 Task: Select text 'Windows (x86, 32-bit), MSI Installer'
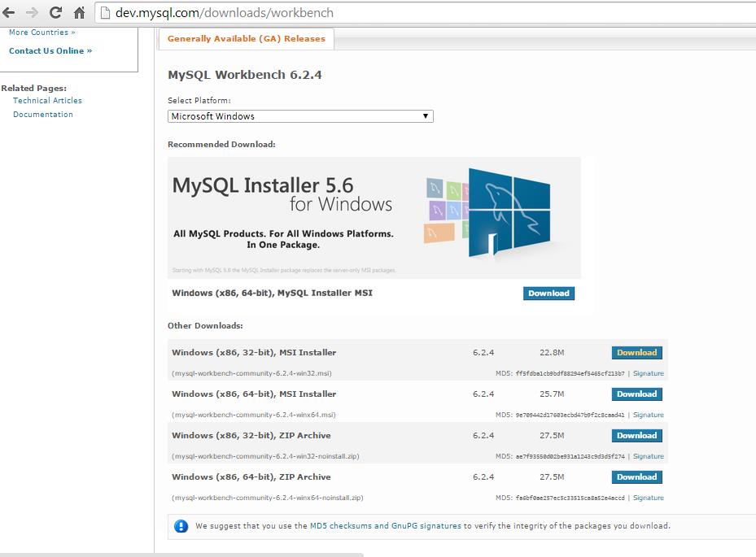pos(254,353)
